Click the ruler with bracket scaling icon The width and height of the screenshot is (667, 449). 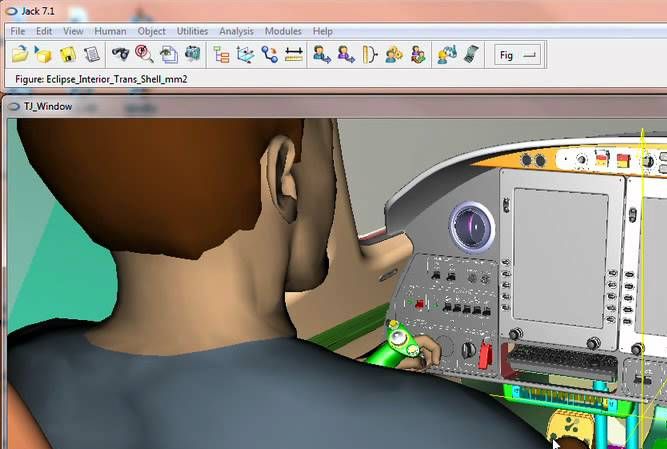(x=370, y=54)
